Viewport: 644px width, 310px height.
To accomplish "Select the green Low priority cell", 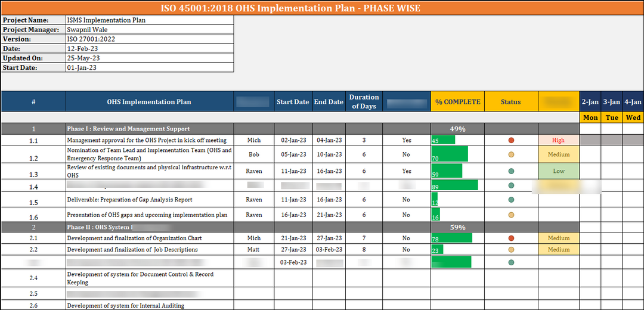I will click(x=559, y=171).
